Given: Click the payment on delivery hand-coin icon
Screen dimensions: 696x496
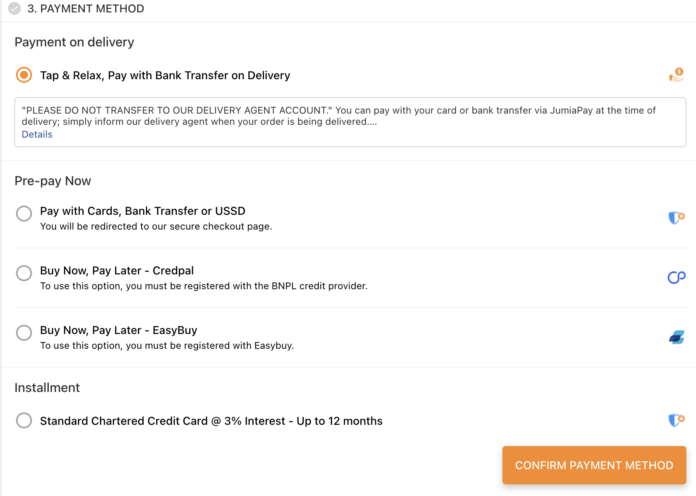Looking at the screenshot, I should (676, 75).
